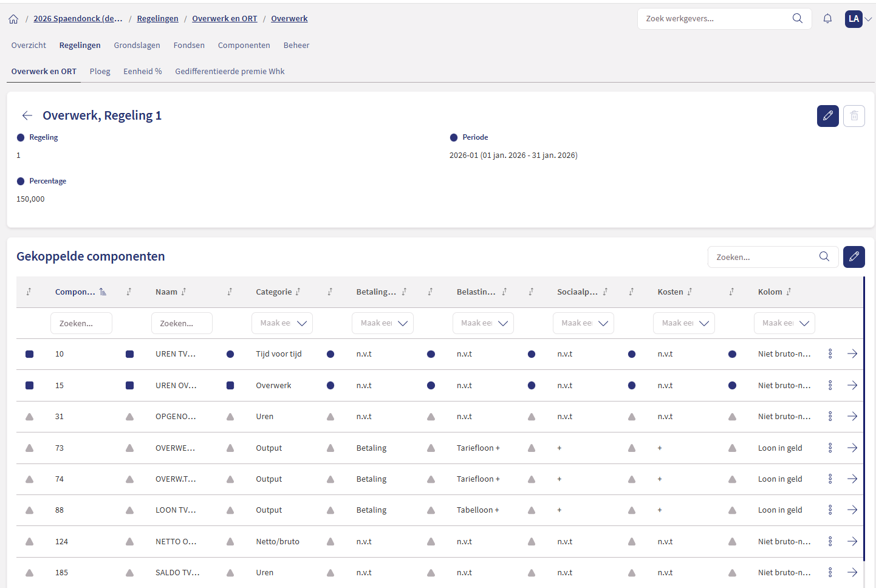Edit Gekoppelde componenten with pencil button
This screenshot has height=588, width=876.
854,257
